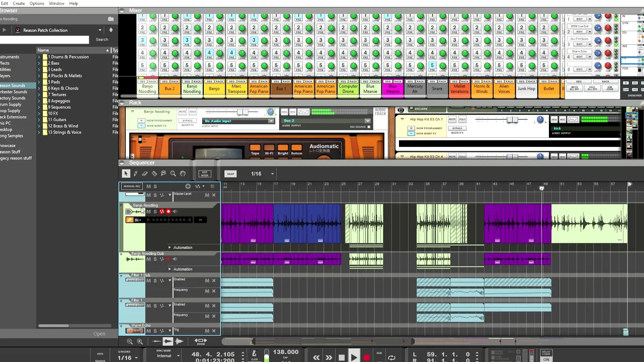Expand Automation under Banjo Noodling track
644x362 pixels.
(x=170, y=247)
